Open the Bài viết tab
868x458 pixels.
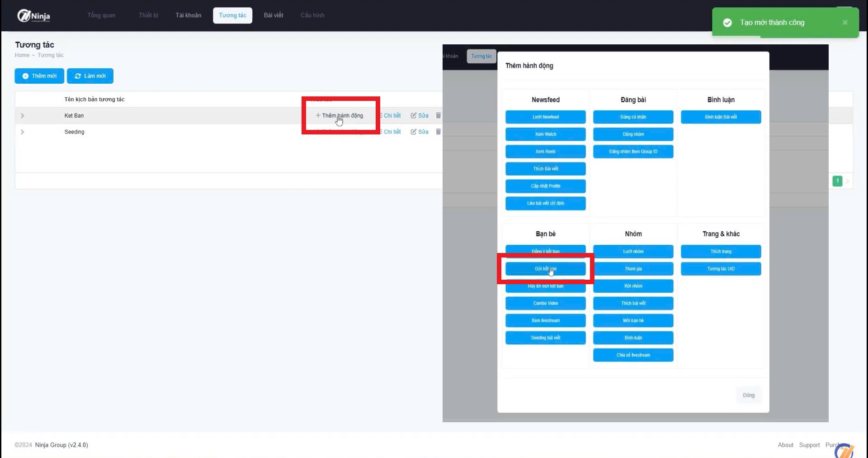[x=274, y=15]
